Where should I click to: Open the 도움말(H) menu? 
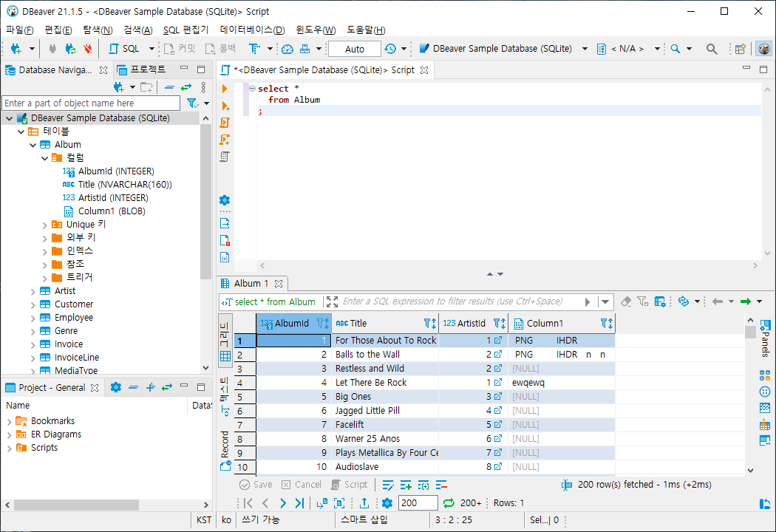(366, 30)
